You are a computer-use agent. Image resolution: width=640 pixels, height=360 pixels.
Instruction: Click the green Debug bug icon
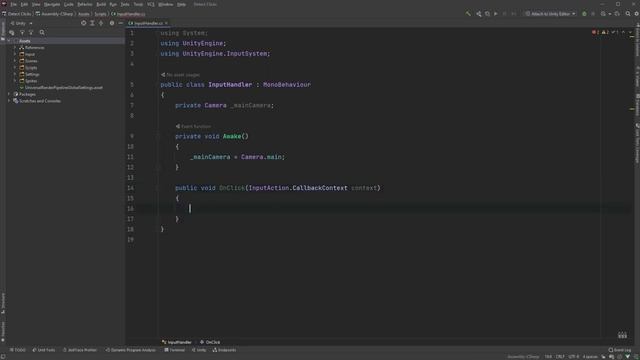pos(584,14)
